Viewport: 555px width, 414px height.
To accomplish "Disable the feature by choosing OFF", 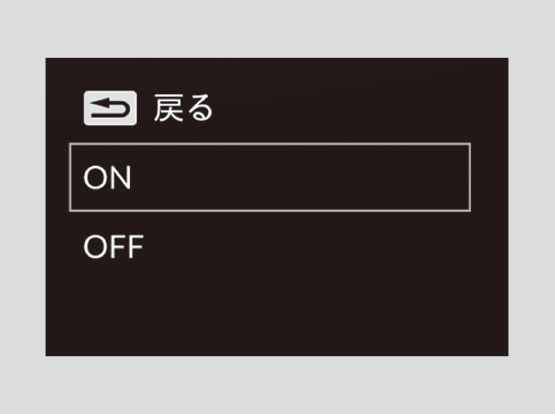I will point(114,246).
